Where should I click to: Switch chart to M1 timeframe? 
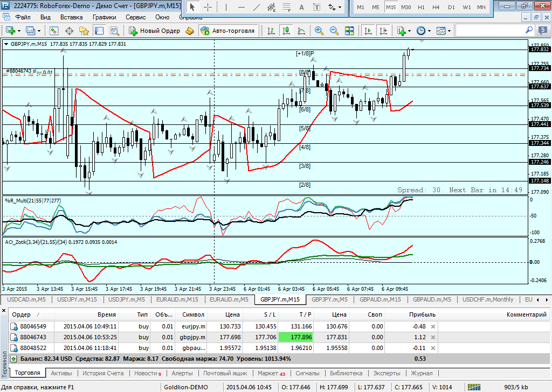(361, 7)
